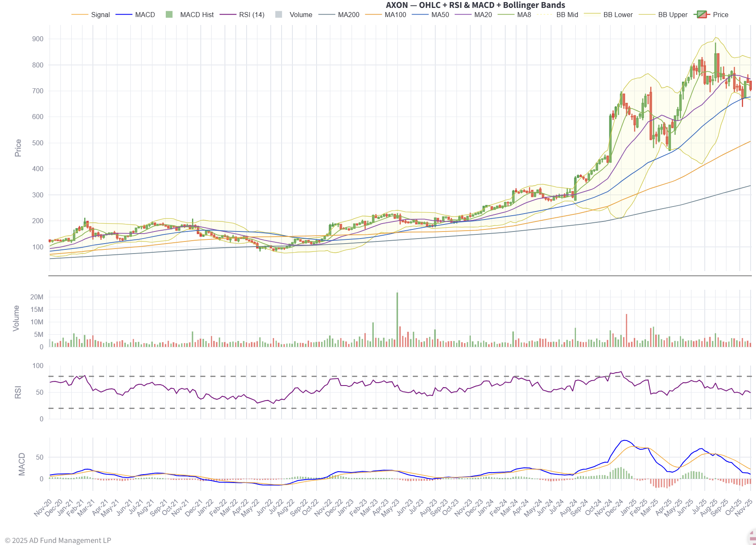Toggle the Signal legend entry
Viewport: 756px width, 545px height.
coord(91,15)
